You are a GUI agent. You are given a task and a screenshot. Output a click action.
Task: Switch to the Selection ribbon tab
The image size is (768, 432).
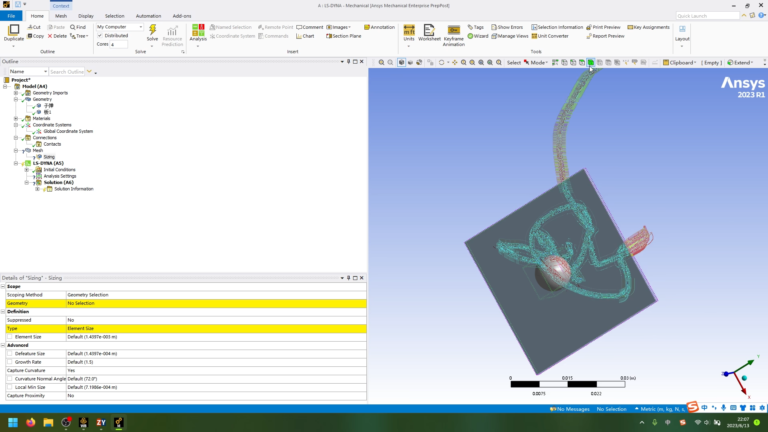click(114, 16)
